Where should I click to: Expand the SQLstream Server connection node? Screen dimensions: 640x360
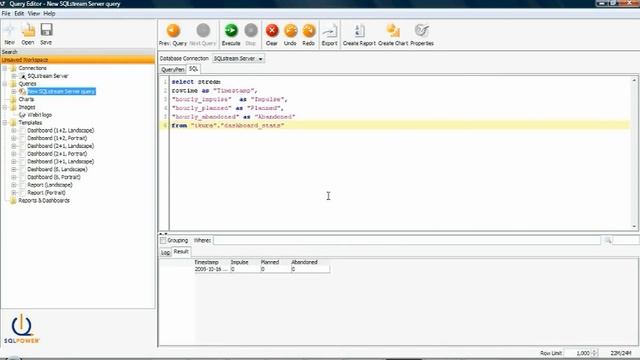click(x=13, y=76)
